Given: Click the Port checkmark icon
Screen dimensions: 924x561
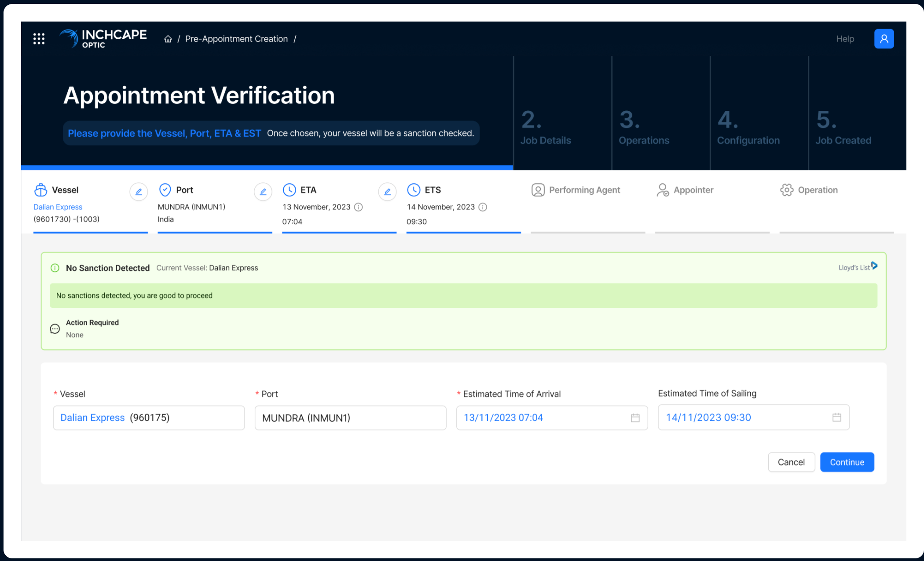Looking at the screenshot, I should [x=165, y=189].
